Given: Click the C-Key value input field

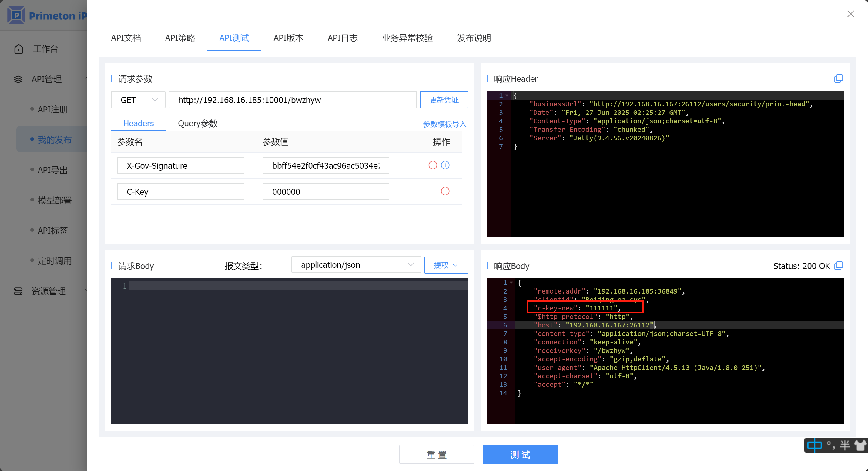Looking at the screenshot, I should point(326,192).
